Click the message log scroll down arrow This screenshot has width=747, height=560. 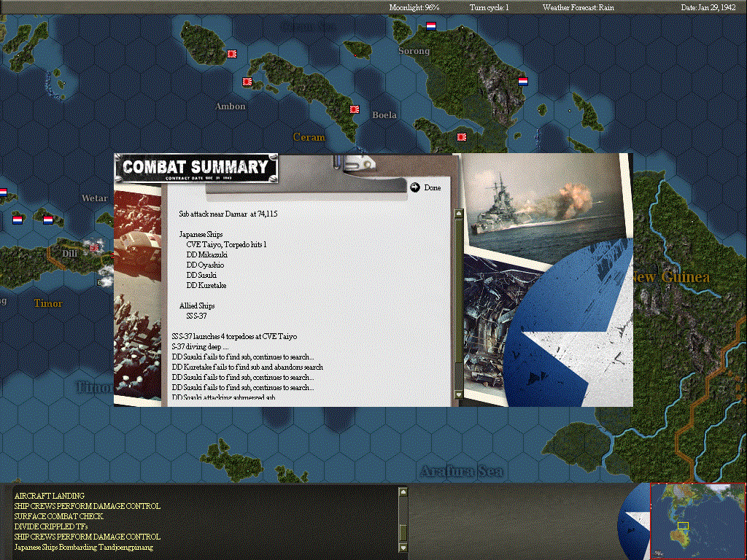(x=403, y=548)
